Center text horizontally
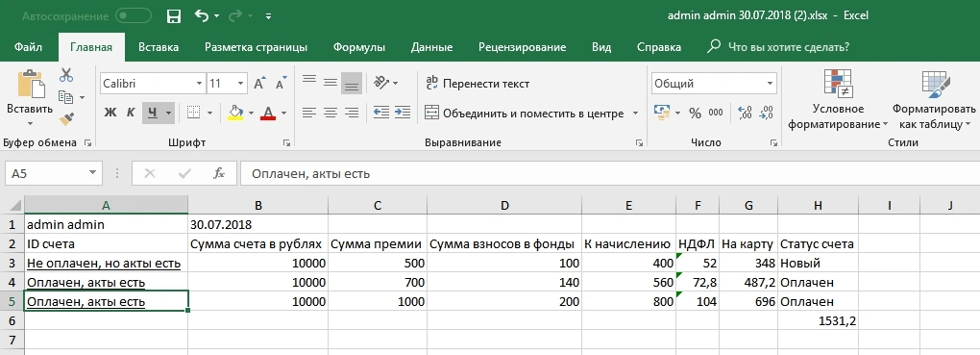Viewport: 980px width, 355px height. point(331,114)
